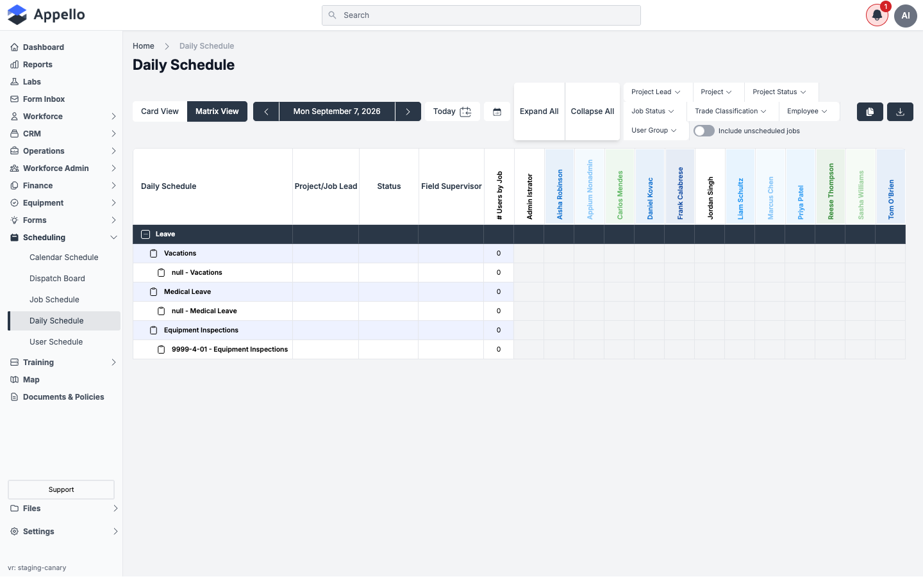The width and height of the screenshot is (923, 588).
Task: Expand the Workforce sidebar menu
Action: pos(64,117)
